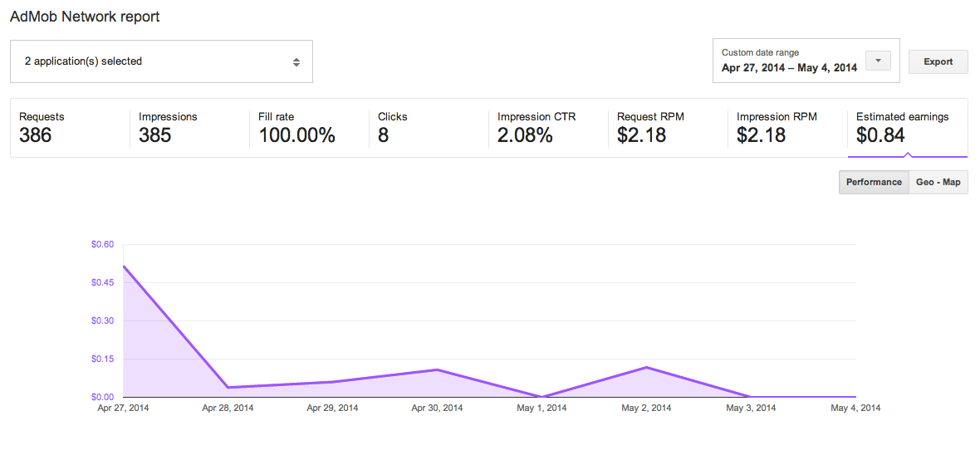The width and height of the screenshot is (980, 450).
Task: Open the applications selector dropdown
Action: tap(161, 61)
